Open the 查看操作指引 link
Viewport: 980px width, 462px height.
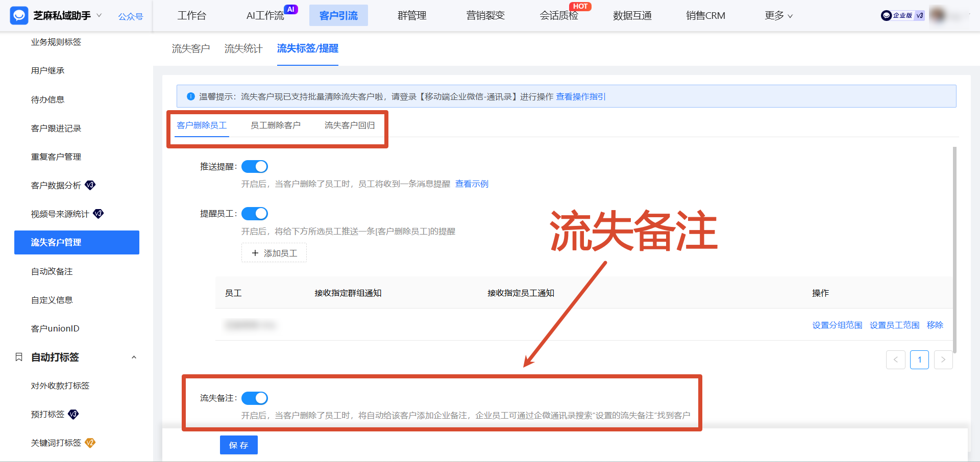coord(580,96)
